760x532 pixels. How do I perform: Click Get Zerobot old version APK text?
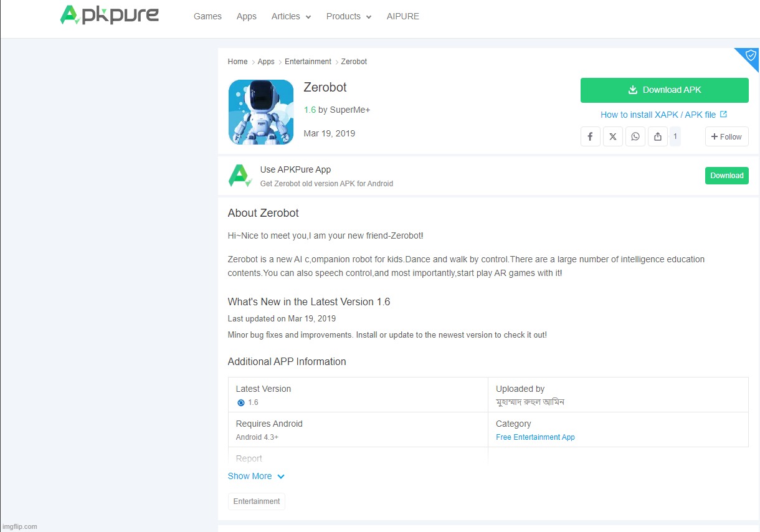(326, 184)
